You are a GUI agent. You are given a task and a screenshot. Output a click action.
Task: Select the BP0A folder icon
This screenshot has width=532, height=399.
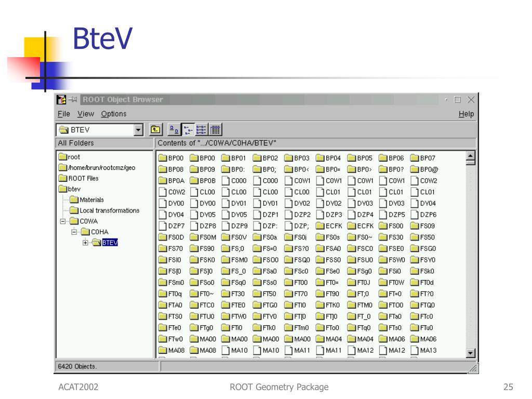point(163,181)
